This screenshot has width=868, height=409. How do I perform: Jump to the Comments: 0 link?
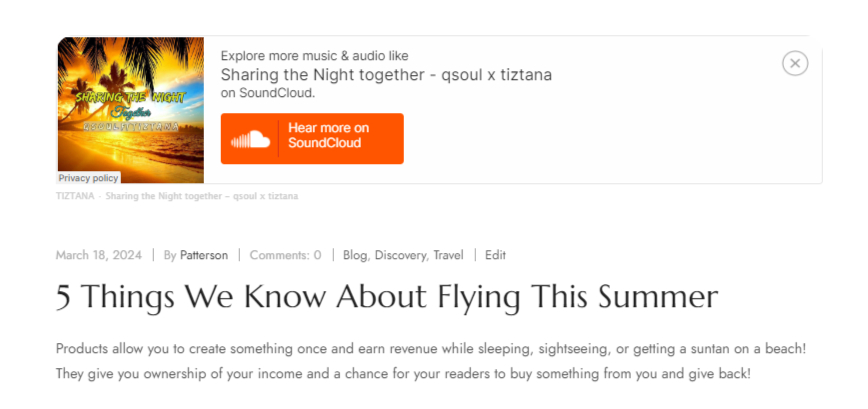point(286,255)
